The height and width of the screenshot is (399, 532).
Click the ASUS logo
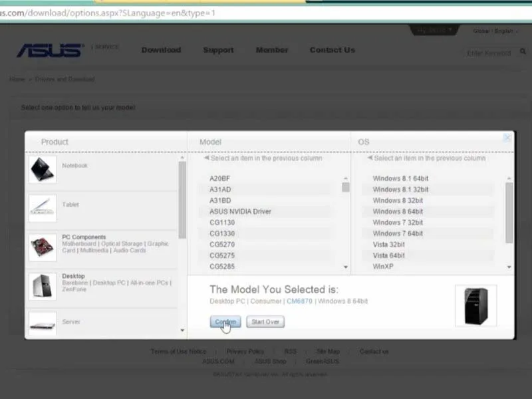(50, 51)
